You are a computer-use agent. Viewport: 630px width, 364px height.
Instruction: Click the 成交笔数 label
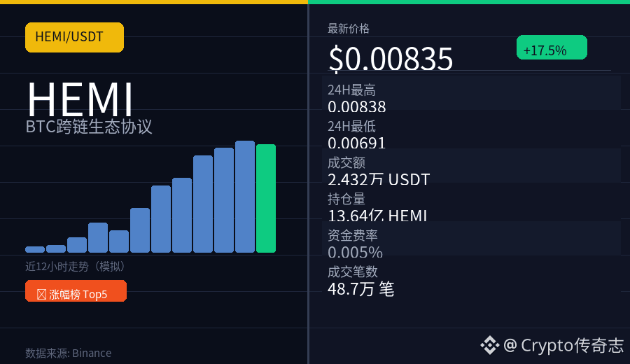click(x=352, y=272)
